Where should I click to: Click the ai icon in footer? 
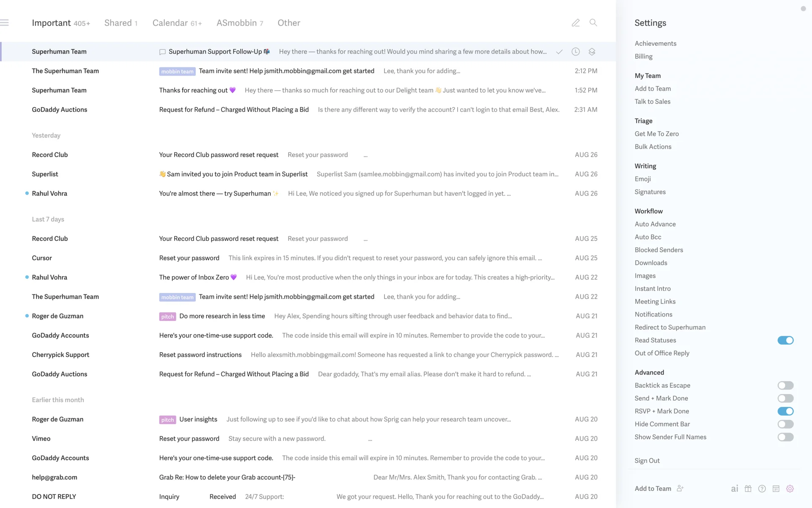(735, 489)
